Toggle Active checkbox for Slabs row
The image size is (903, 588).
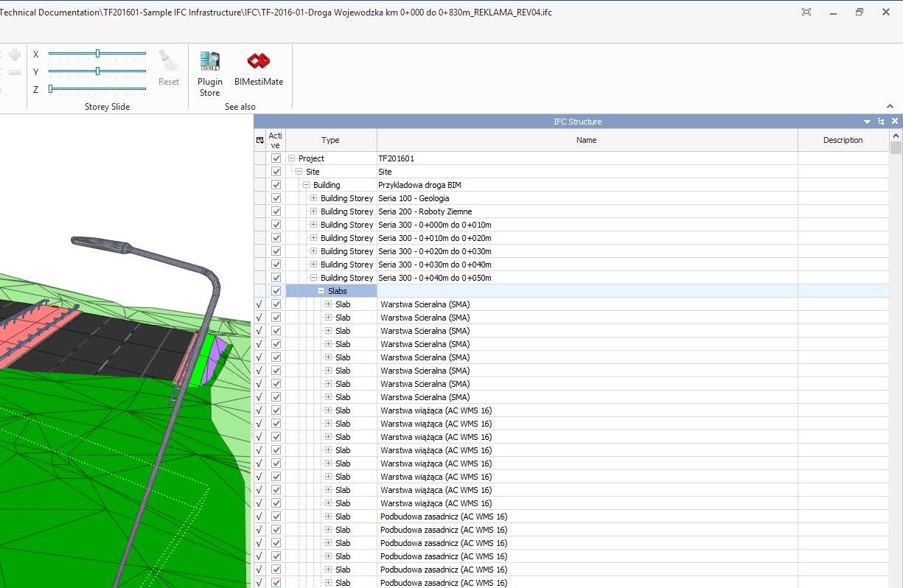[x=276, y=291]
